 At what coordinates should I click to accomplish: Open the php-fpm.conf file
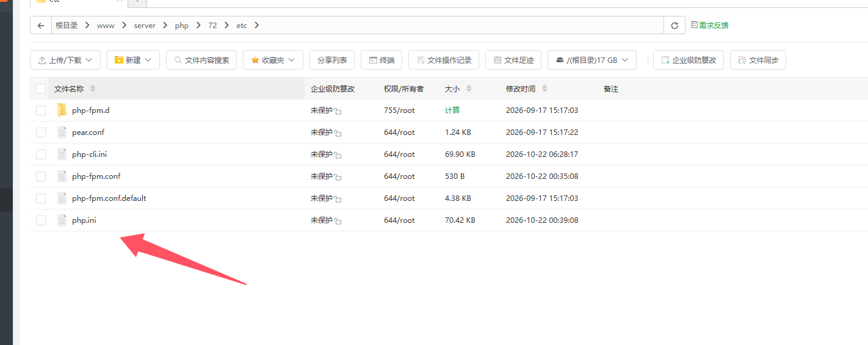pos(96,176)
